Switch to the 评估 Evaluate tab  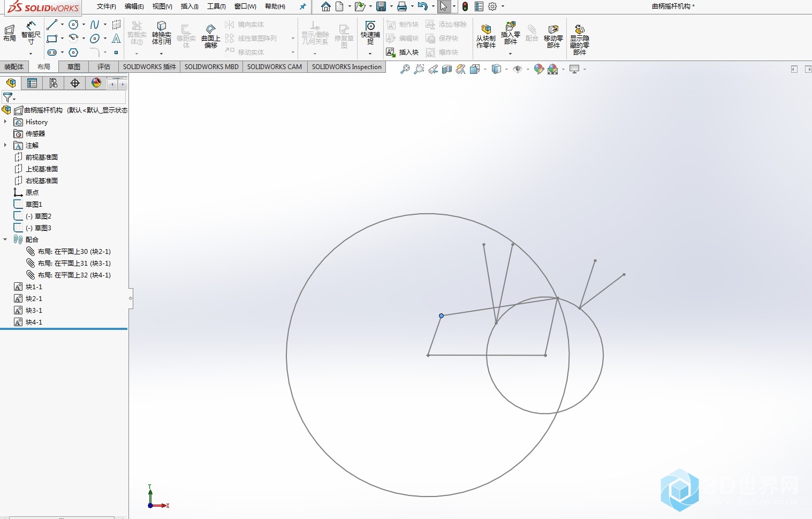[104, 67]
